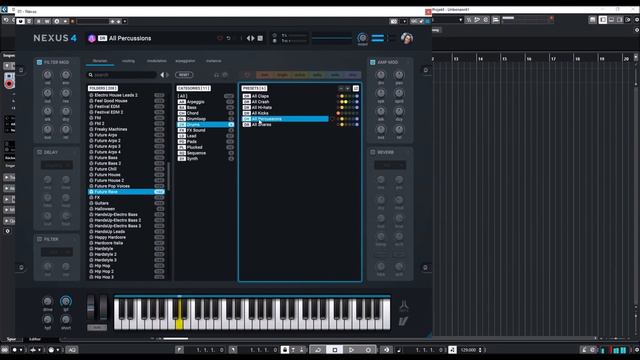Load the All Kicks preset

tap(285, 113)
